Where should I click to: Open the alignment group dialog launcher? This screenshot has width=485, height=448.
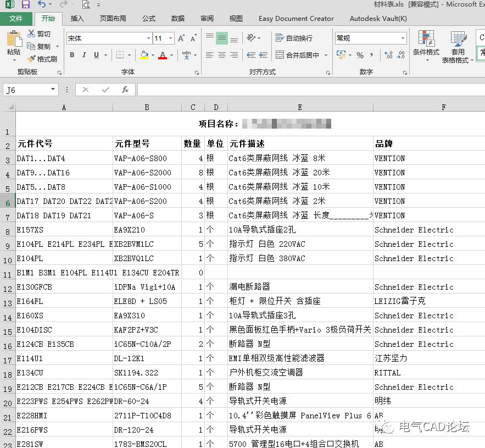pos(328,73)
